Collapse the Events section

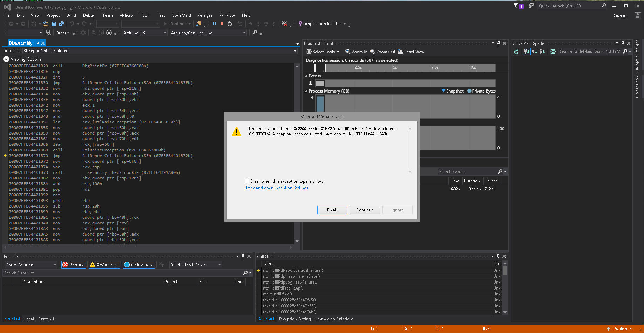click(x=306, y=76)
